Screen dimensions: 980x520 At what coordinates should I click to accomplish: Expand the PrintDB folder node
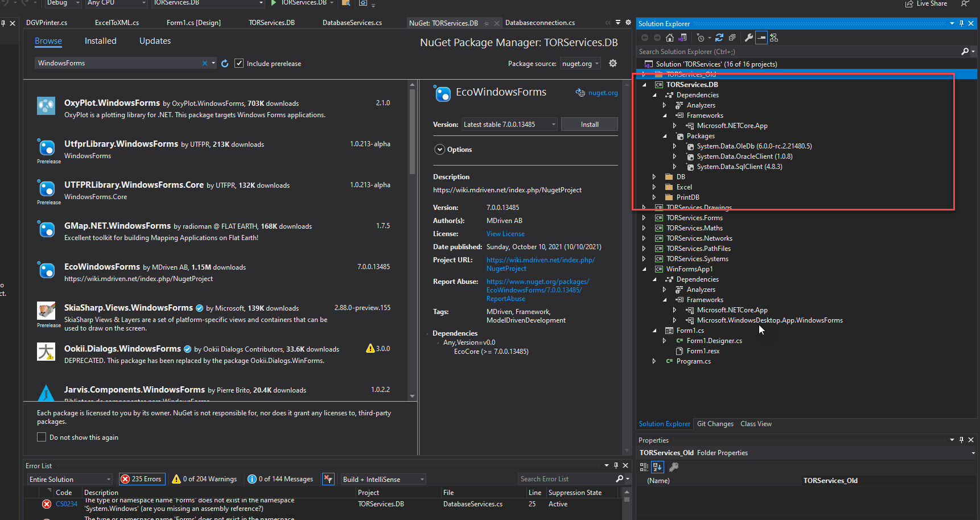(654, 197)
